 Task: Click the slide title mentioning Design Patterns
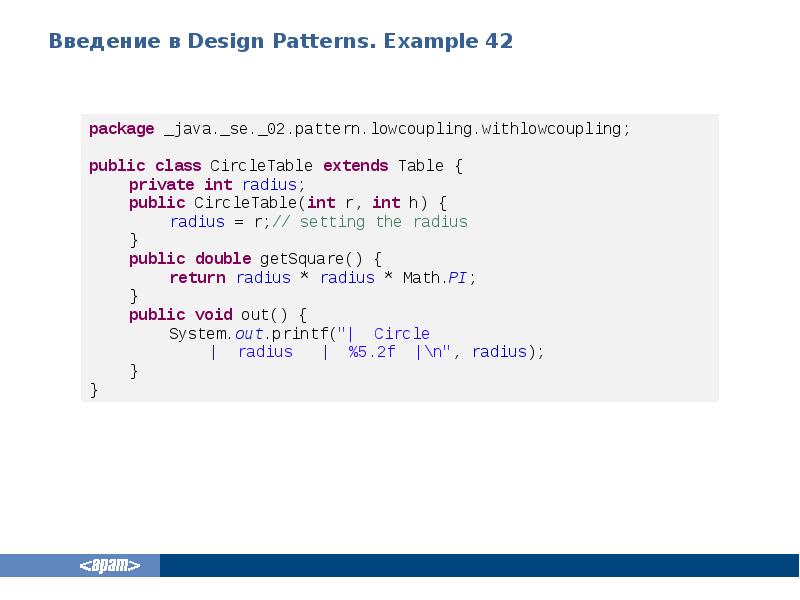click(x=280, y=41)
